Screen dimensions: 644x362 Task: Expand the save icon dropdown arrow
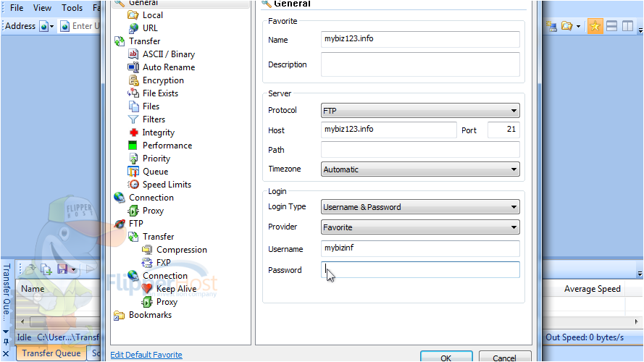tap(73, 269)
